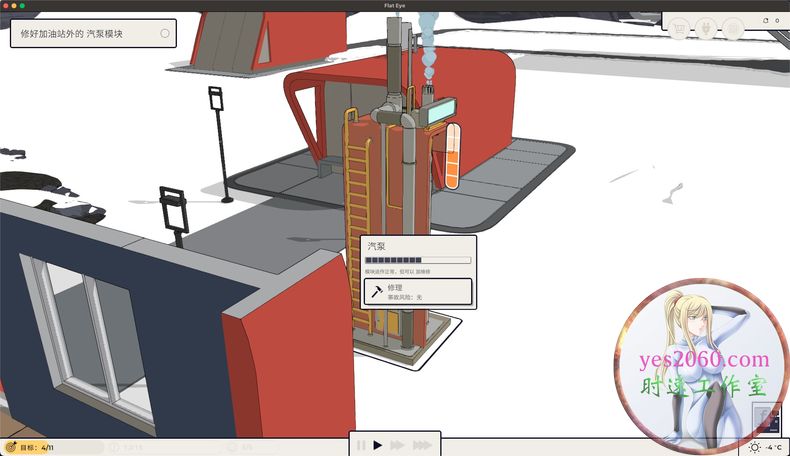
Task: Toggle the task objective circle checkbox
Action: (x=165, y=34)
